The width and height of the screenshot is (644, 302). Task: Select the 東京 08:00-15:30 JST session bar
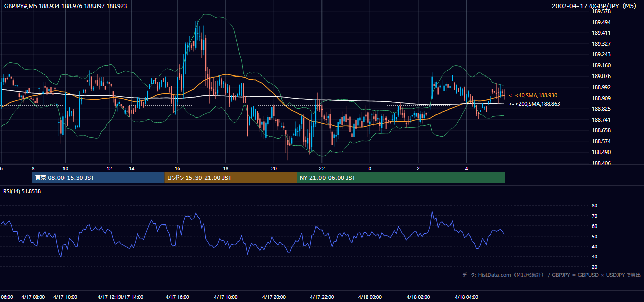coord(98,178)
